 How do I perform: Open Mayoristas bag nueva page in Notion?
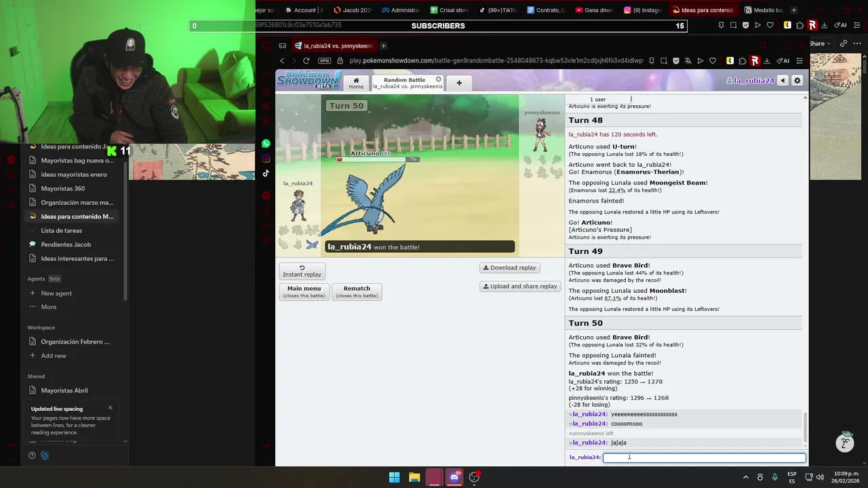click(72, 161)
